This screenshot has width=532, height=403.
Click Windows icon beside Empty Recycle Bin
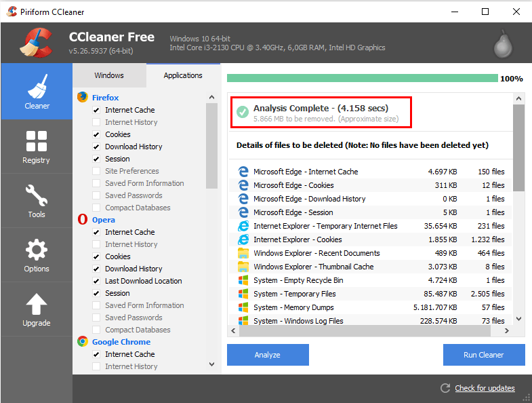point(243,280)
